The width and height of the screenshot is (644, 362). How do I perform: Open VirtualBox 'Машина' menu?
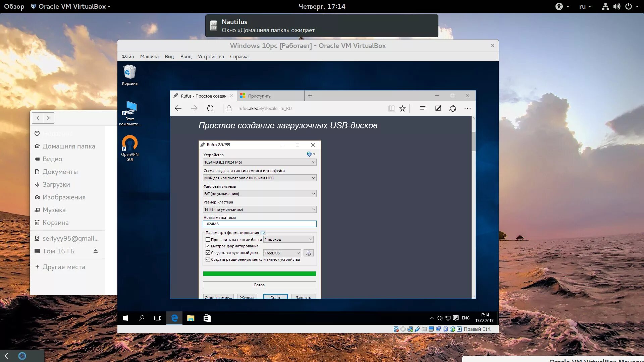pos(149,57)
